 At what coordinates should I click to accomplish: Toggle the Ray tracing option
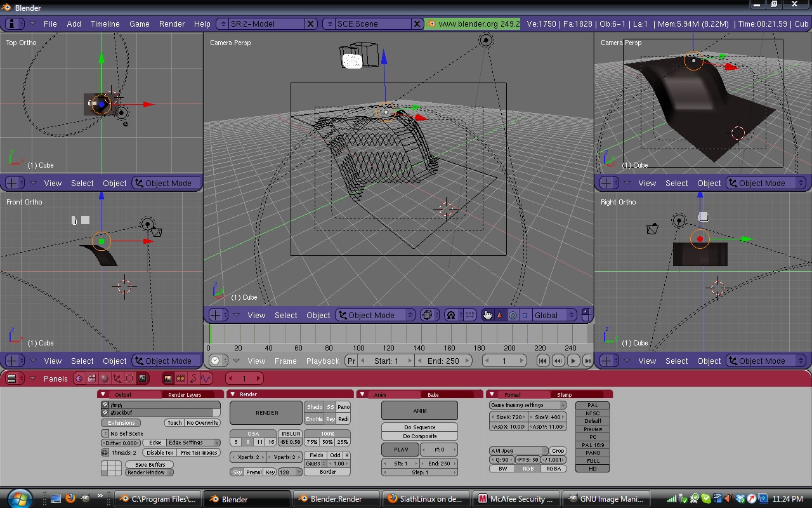coord(331,419)
